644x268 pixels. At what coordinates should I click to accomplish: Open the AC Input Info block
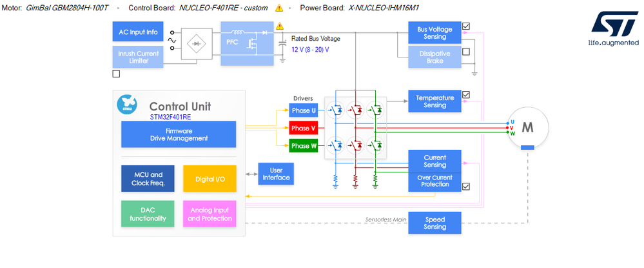click(138, 32)
